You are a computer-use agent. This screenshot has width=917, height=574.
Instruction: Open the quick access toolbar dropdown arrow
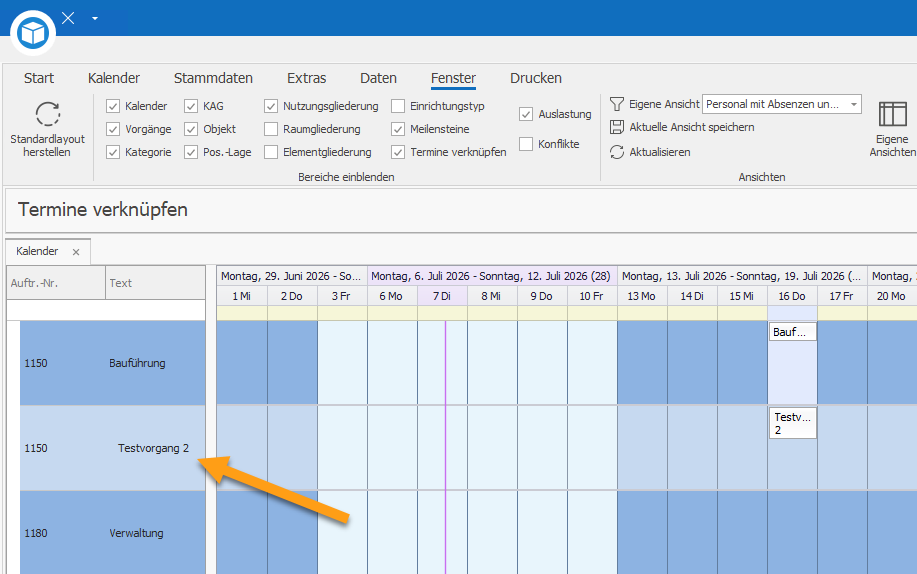click(95, 18)
